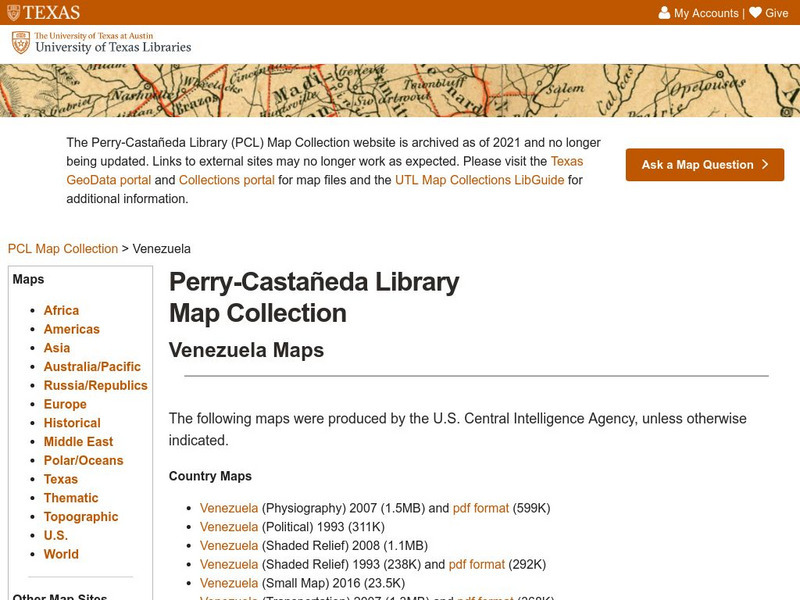
Task: Select World in Maps sidebar
Action: pos(61,554)
